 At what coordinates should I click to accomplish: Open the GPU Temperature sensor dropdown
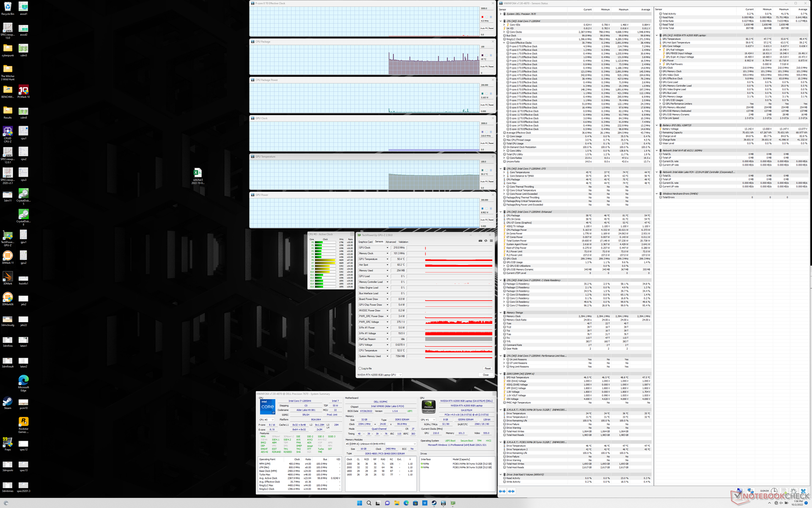point(387,259)
